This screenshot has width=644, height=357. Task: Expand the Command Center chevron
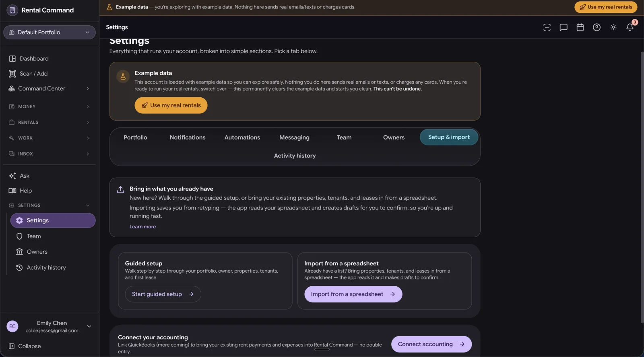(88, 88)
